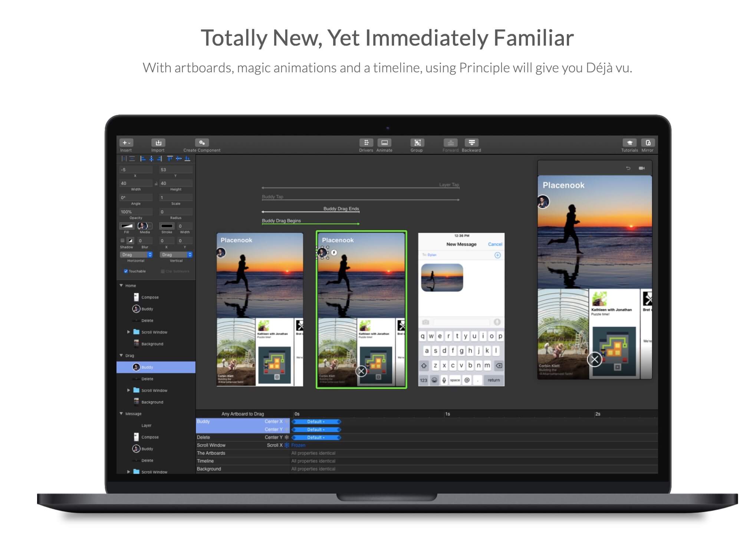Open the Mirror preview icon
The width and height of the screenshot is (756, 557).
click(648, 143)
